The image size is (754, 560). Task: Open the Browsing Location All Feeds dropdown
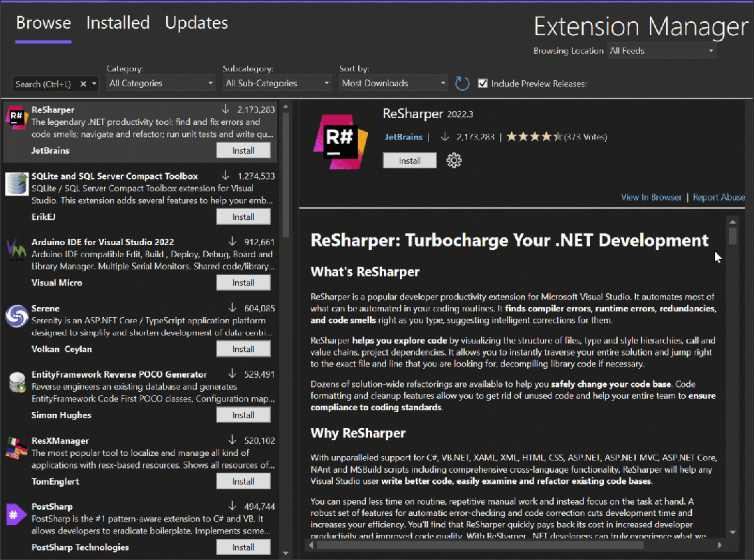[x=662, y=50]
